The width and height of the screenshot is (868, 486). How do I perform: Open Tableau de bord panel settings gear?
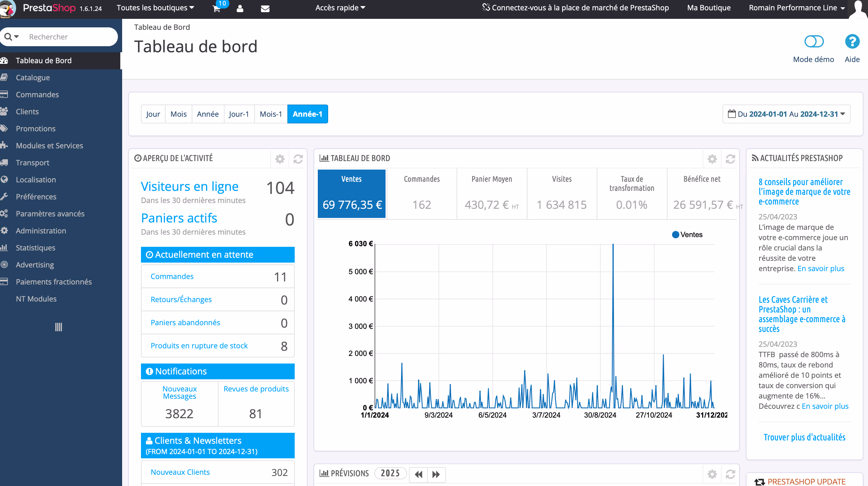click(x=712, y=159)
